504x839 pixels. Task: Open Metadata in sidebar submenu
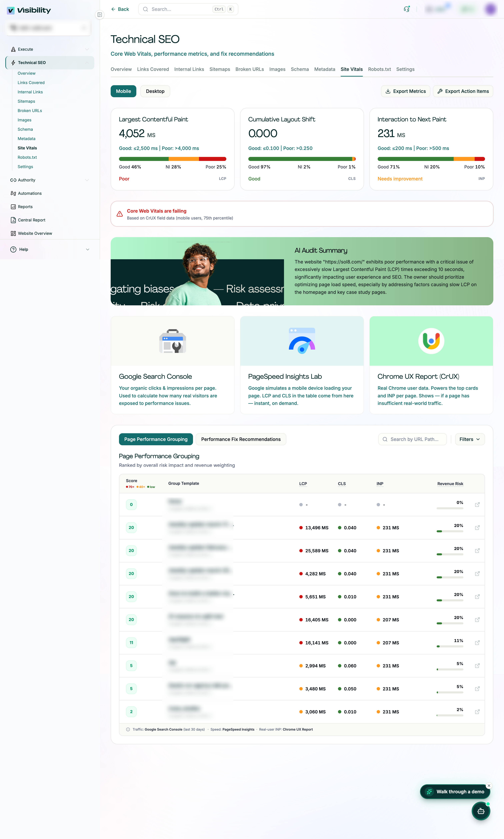[x=26, y=139]
